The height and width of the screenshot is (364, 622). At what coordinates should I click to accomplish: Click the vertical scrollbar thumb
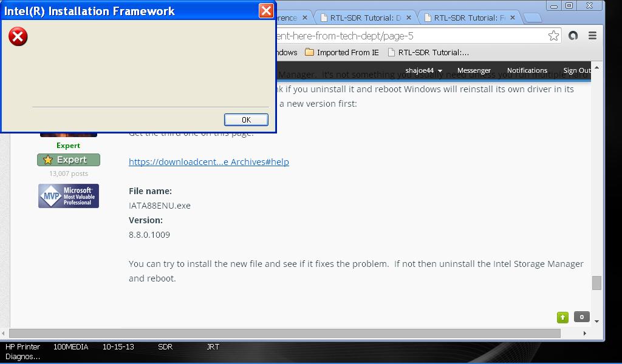[x=596, y=283]
